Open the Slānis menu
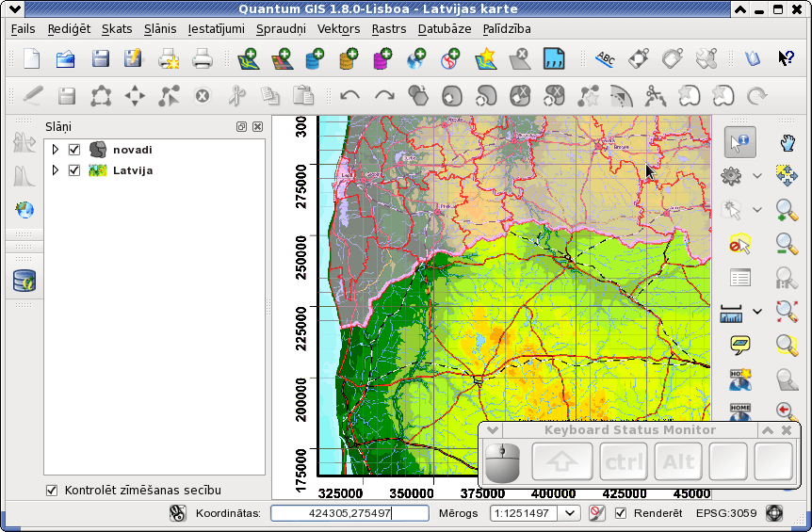 click(160, 29)
